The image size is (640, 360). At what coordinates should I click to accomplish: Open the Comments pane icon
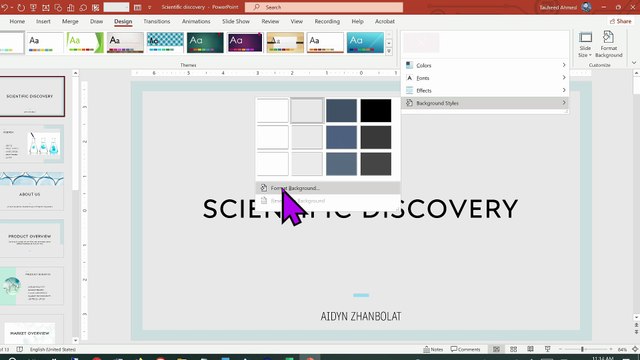[453, 349]
